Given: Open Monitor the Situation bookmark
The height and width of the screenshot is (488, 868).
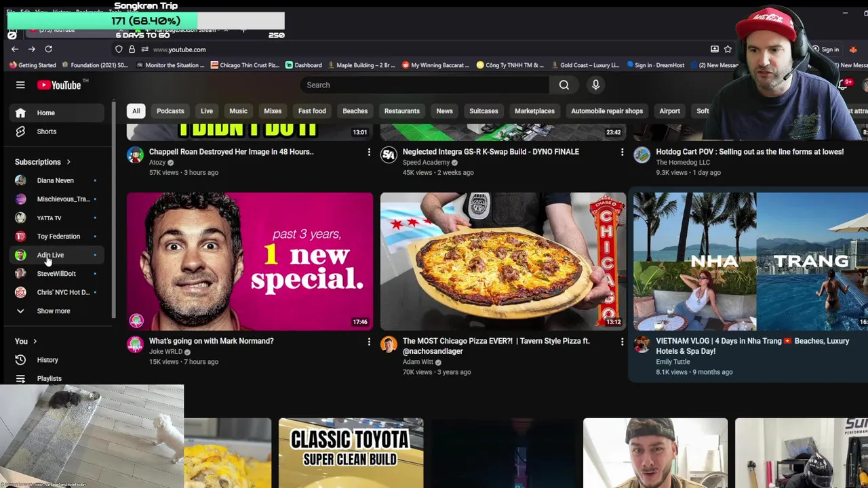Looking at the screenshot, I should (x=170, y=65).
